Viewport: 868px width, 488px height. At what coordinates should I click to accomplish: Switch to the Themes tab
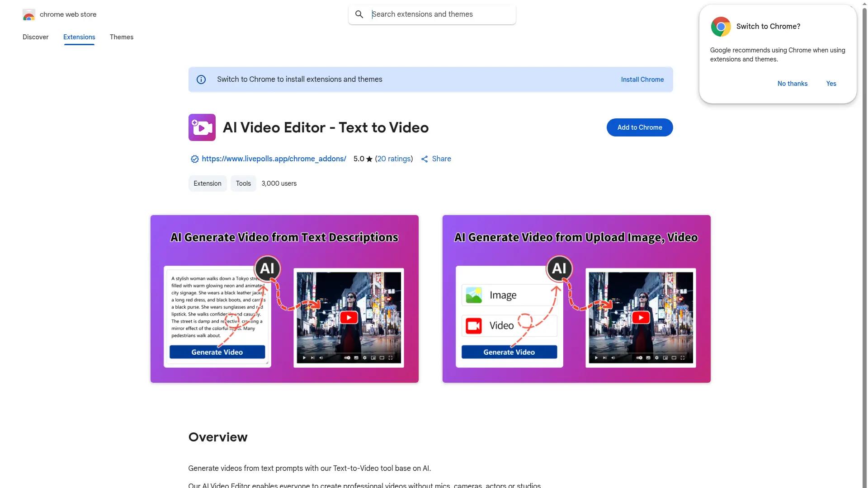click(x=121, y=37)
